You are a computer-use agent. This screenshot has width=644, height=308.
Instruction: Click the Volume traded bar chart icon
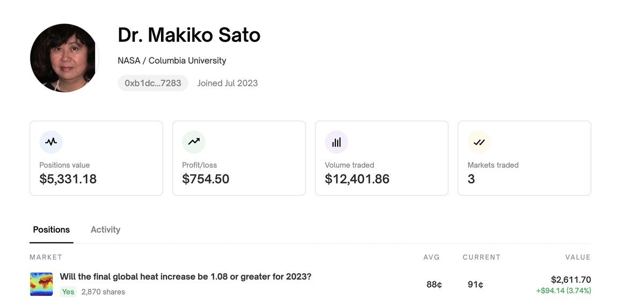point(336,142)
